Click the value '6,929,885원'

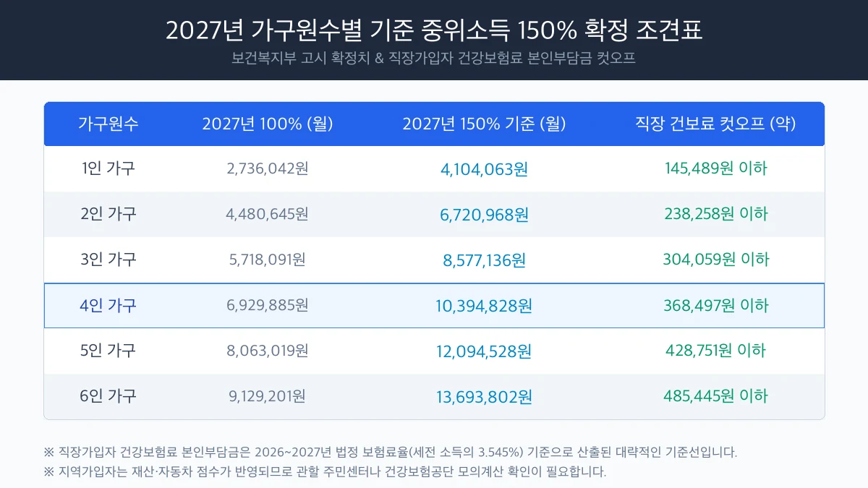coord(268,306)
